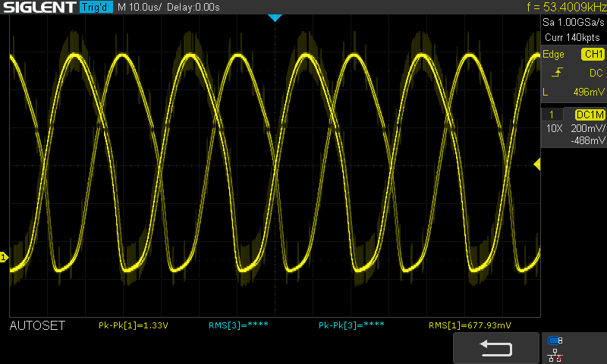Click the DC trigger coupling label
The height and width of the screenshot is (364, 607).
coord(596,73)
